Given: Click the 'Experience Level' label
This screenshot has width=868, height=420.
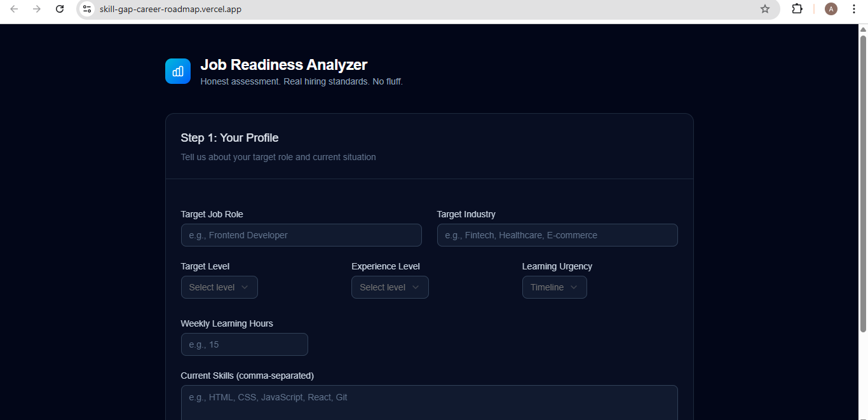Looking at the screenshot, I should coord(386,266).
